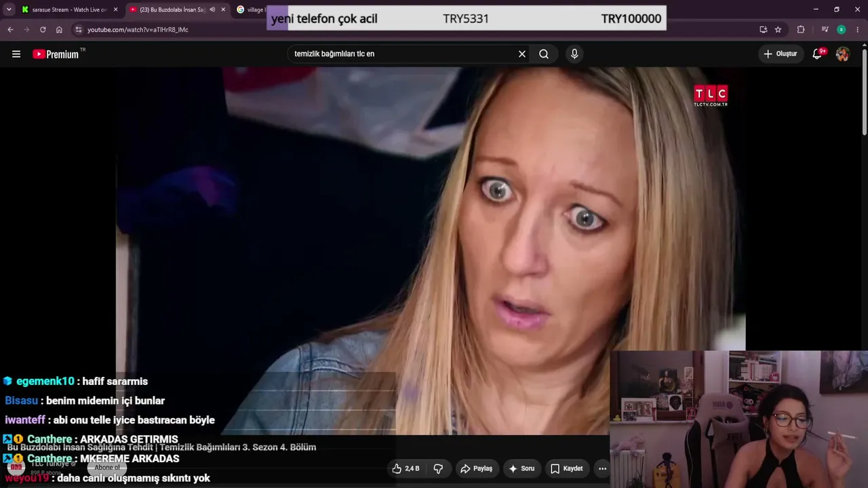Open the browser home page
Screen dimensions: 868x488
pos(59,30)
